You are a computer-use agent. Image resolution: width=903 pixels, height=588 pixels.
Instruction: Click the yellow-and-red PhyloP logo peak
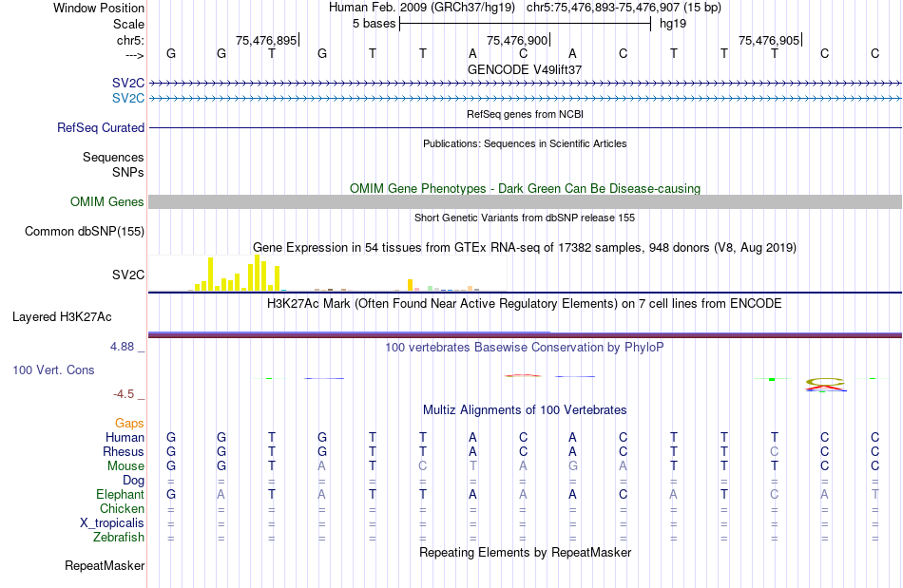(x=825, y=385)
